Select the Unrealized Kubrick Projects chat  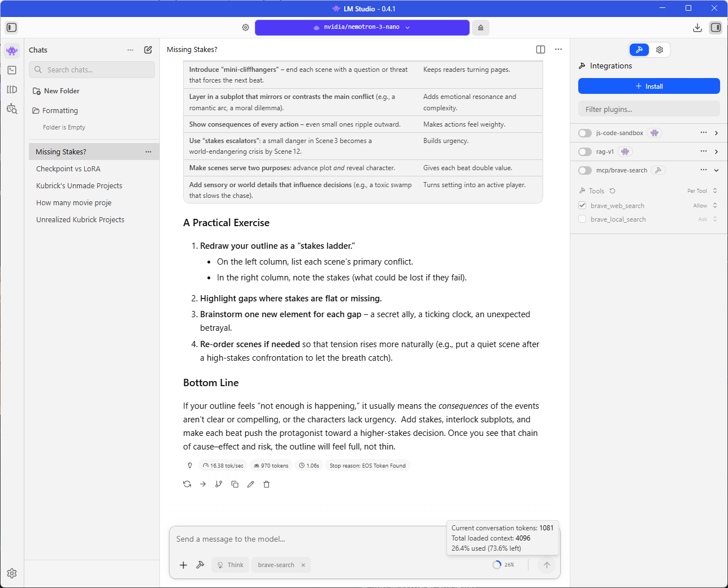pyautogui.click(x=80, y=220)
